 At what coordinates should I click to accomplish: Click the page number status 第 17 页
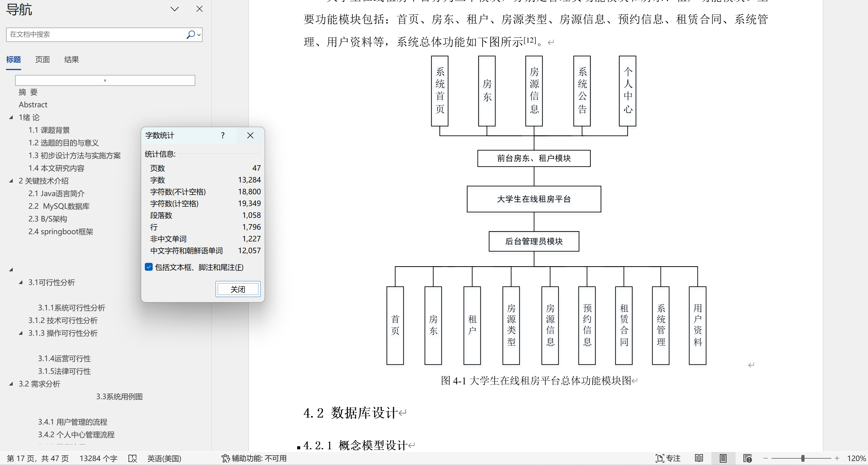coord(38,459)
